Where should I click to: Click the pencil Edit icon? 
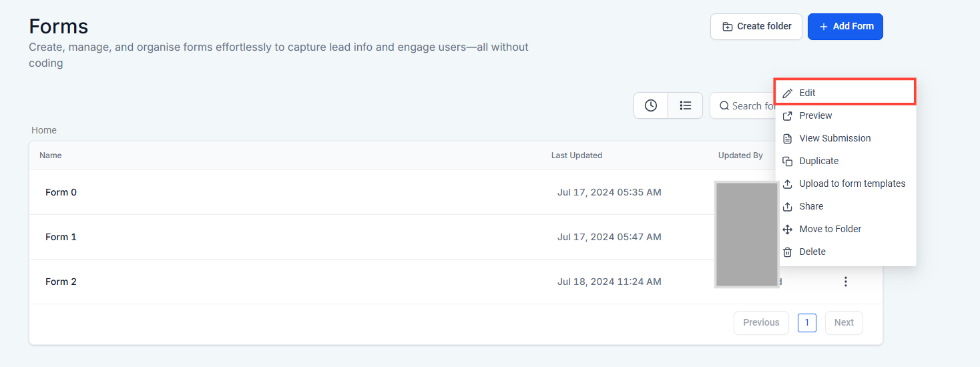pyautogui.click(x=788, y=93)
